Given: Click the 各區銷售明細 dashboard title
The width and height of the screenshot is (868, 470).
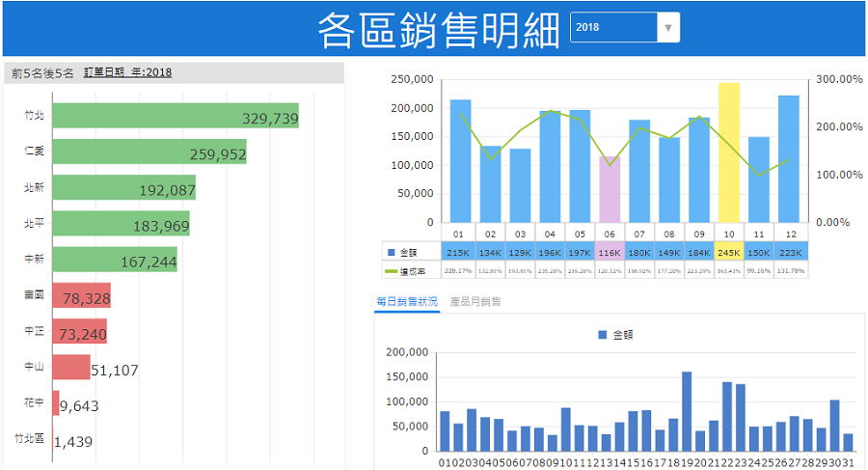Looking at the screenshot, I should (439, 29).
